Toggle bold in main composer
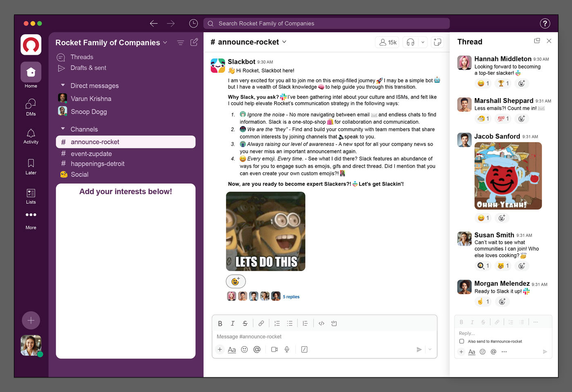 click(220, 323)
